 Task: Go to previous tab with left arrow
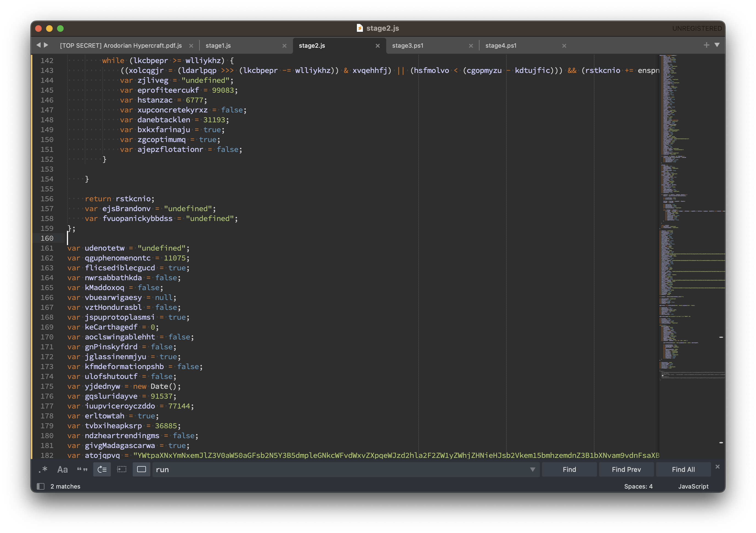pos(38,45)
